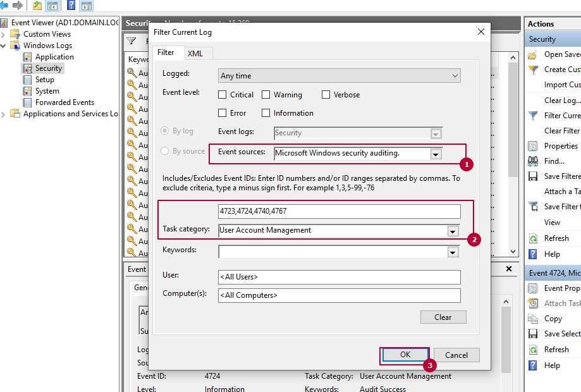Expand Applications and Services Logs node
The width and height of the screenshot is (581, 392).
point(3,114)
